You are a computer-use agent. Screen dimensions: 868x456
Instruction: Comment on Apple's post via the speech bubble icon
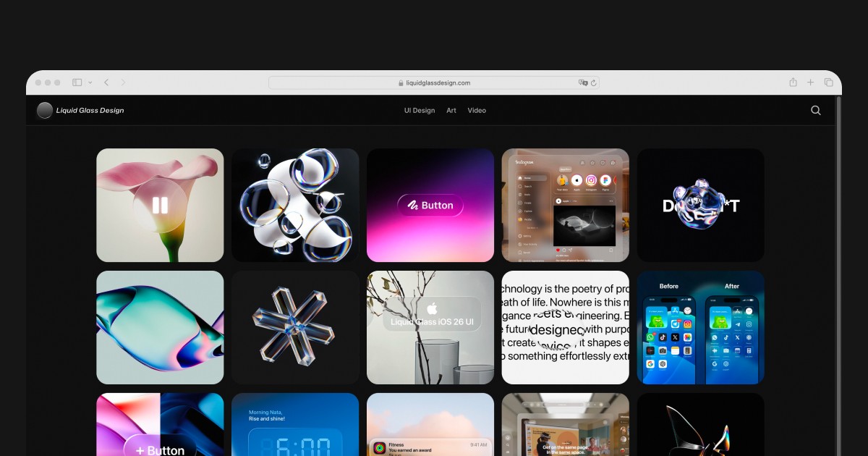tap(564, 250)
